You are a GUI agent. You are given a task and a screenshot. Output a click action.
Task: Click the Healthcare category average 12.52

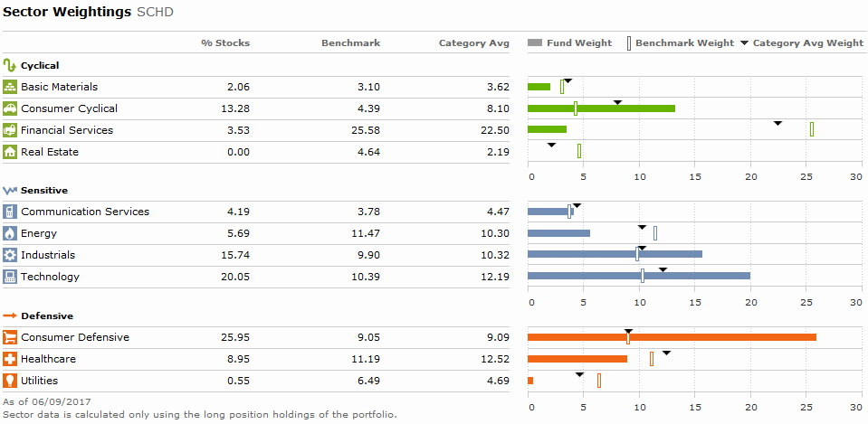pyautogui.click(x=494, y=359)
